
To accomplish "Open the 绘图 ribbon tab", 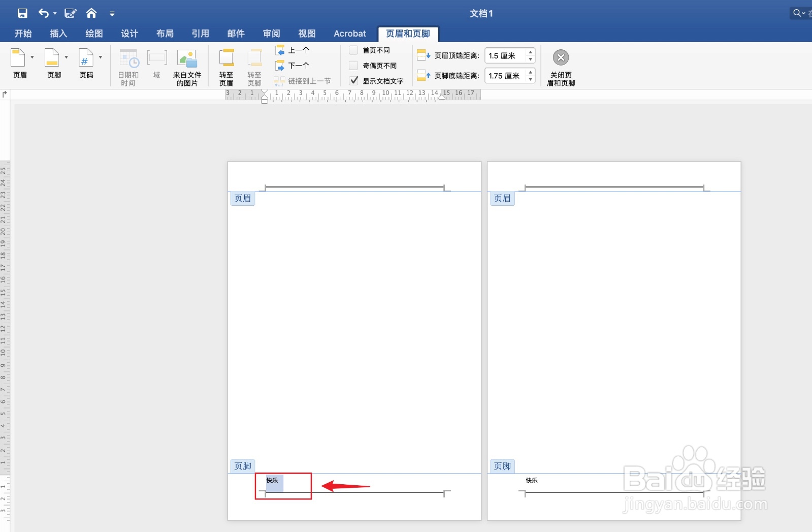I will click(x=94, y=34).
